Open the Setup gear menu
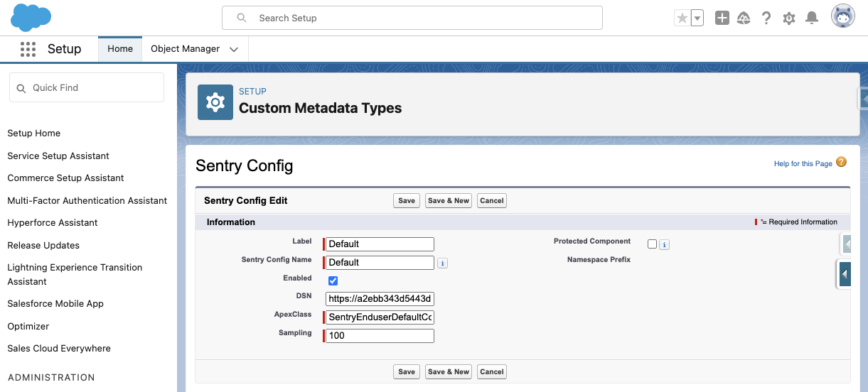 pos(789,18)
